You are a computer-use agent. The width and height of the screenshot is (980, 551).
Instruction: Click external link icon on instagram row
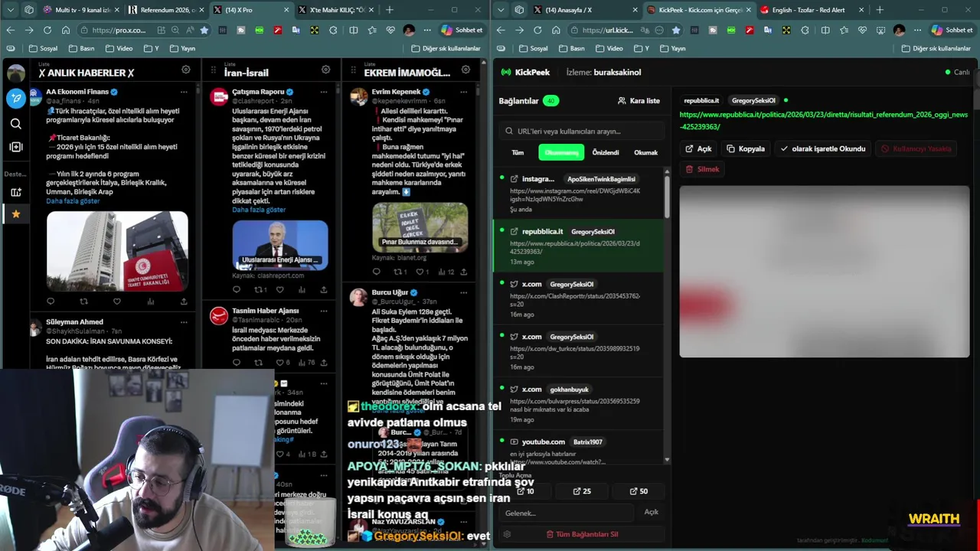click(514, 178)
